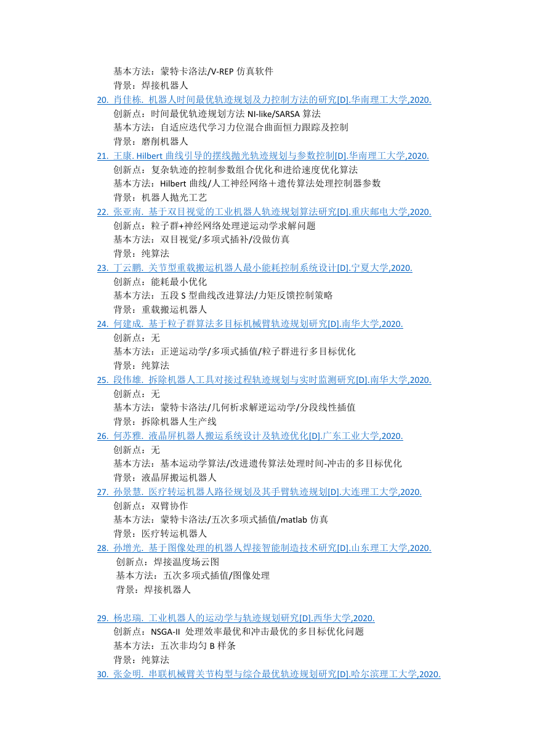Viewport: 535px width, 756px height.
Task: Click the line mentioning NSGA-II 多目标优化问题
Action: pos(238,632)
